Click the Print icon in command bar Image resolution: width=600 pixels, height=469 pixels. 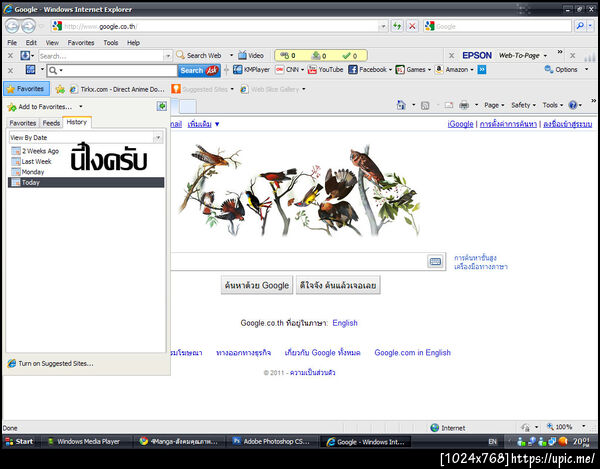(x=464, y=105)
